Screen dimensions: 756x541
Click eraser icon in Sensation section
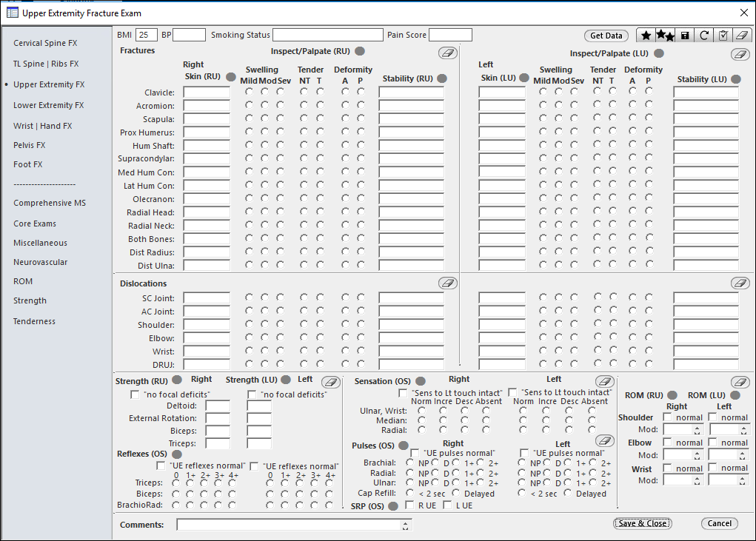click(x=605, y=382)
